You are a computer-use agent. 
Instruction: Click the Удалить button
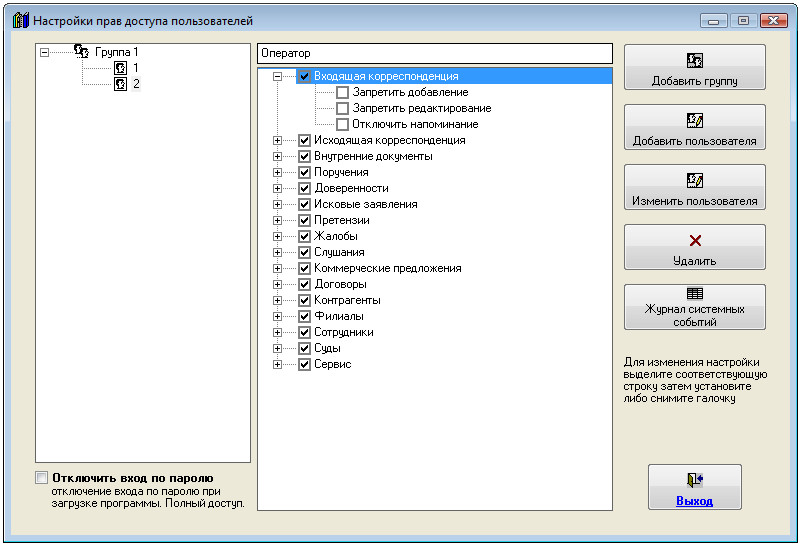tap(695, 247)
